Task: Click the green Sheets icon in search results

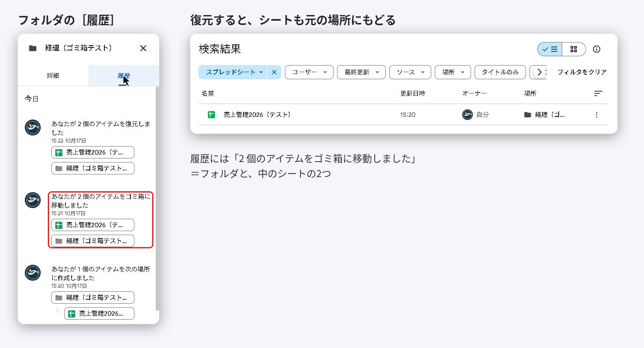Action: pyautogui.click(x=211, y=115)
